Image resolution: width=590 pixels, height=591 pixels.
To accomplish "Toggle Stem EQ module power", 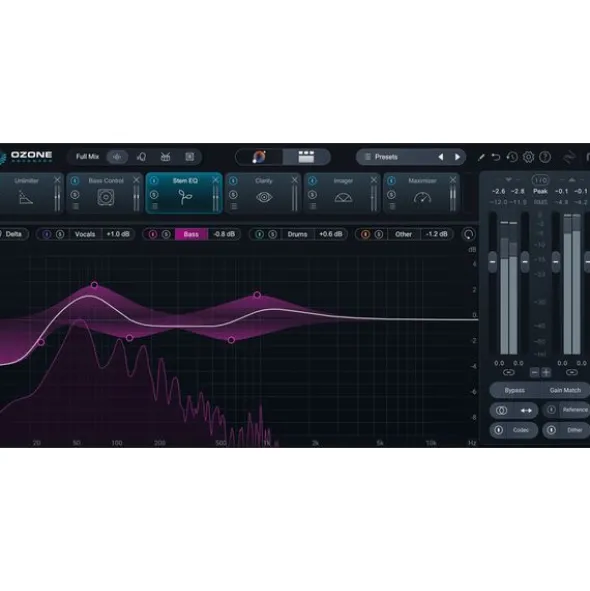I will 154,181.
